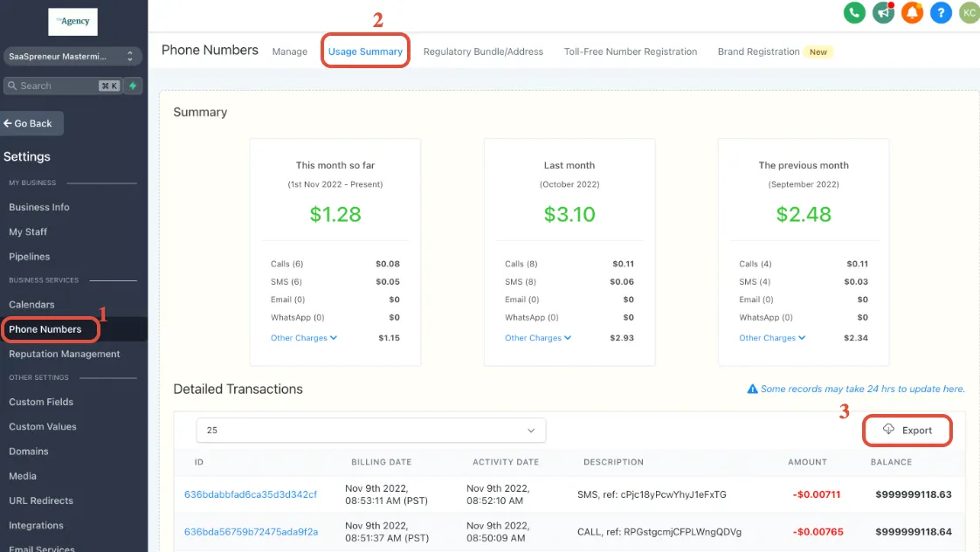The height and width of the screenshot is (552, 980).
Task: Open Toll-Free Number Registration tab
Action: click(630, 52)
